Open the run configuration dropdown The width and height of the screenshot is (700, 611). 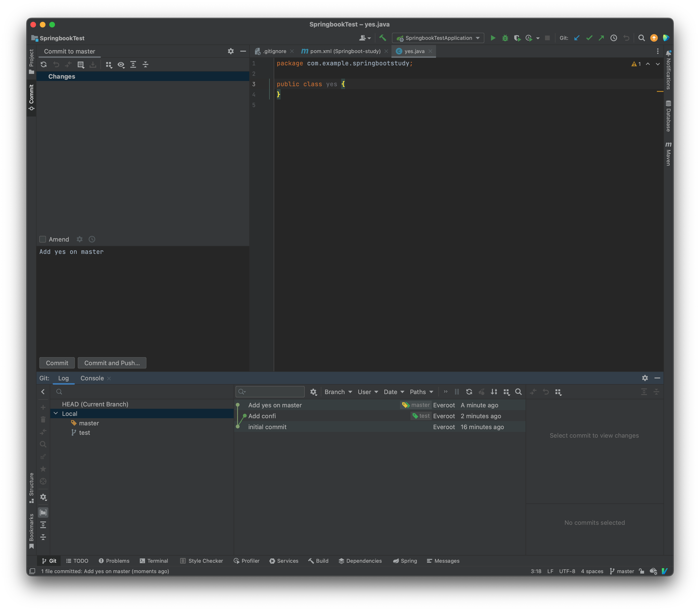click(x=438, y=38)
